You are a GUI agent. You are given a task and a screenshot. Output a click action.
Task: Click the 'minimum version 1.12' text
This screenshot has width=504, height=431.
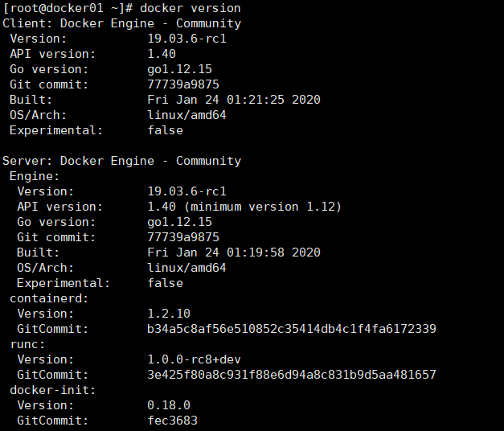[263, 207]
